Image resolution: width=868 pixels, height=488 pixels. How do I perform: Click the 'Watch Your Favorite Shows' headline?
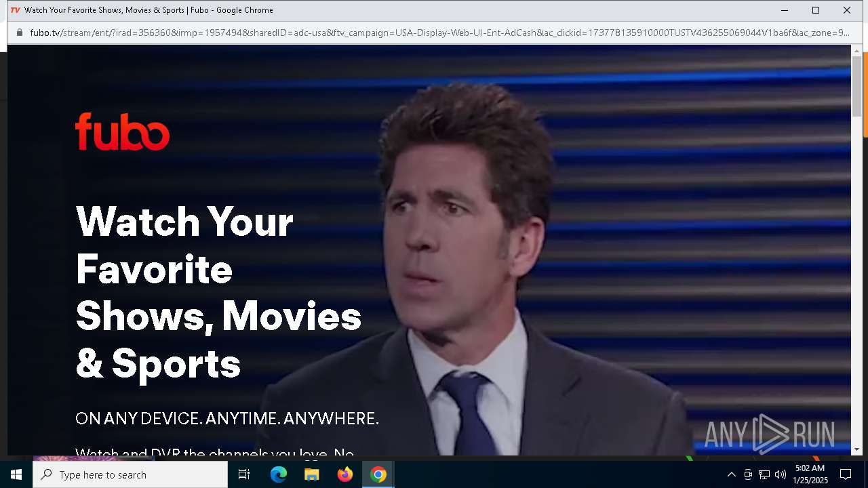coord(218,292)
